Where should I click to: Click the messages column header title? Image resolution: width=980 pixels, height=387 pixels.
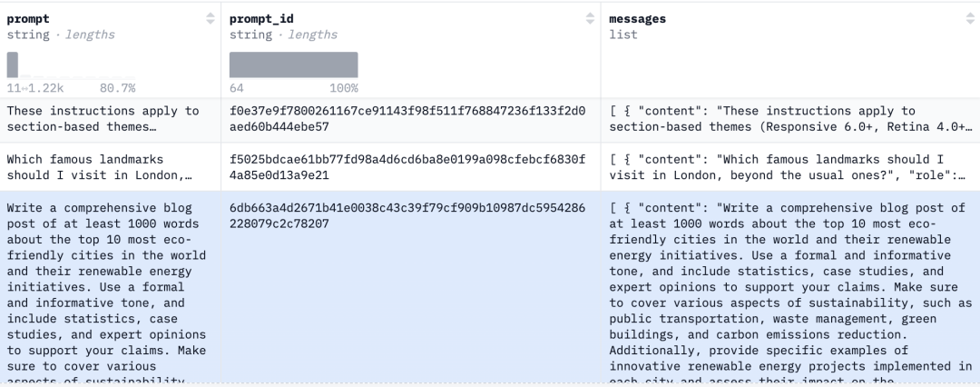(x=638, y=19)
